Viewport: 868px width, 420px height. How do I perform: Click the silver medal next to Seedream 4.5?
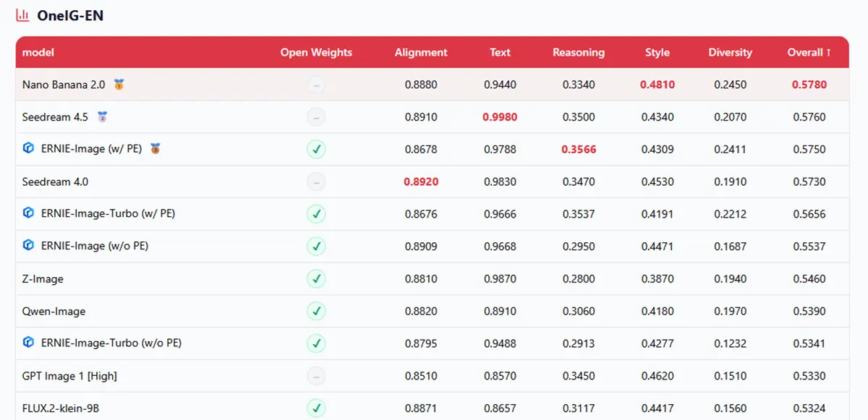[102, 116]
